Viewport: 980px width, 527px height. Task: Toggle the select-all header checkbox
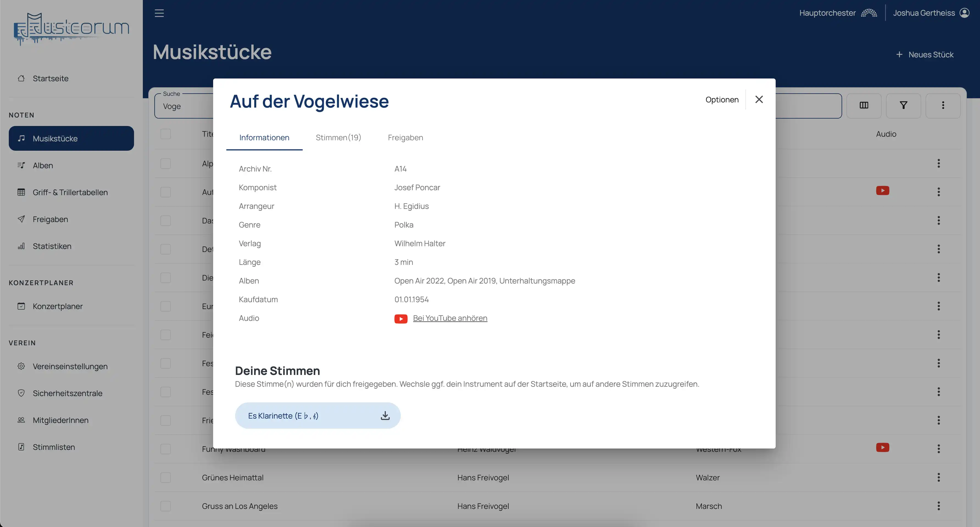pos(166,134)
